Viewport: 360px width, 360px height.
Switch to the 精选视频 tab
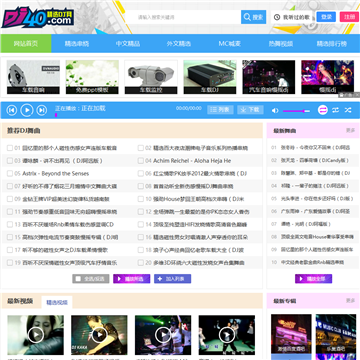(x=57, y=303)
